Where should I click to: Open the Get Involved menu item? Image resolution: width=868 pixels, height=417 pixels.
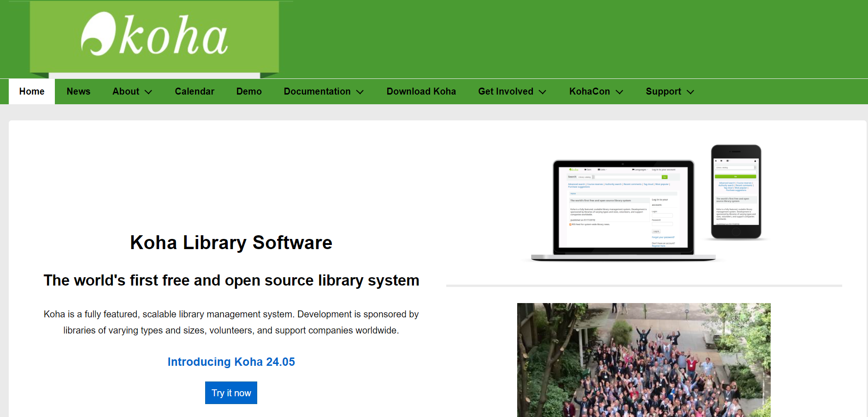pyautogui.click(x=506, y=91)
